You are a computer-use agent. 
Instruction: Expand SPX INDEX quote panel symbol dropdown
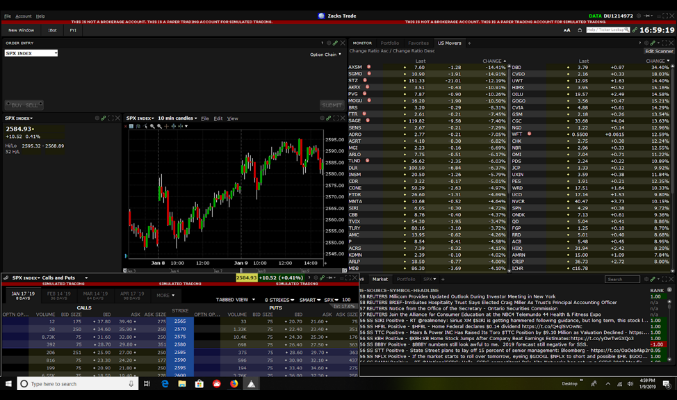tap(19, 118)
